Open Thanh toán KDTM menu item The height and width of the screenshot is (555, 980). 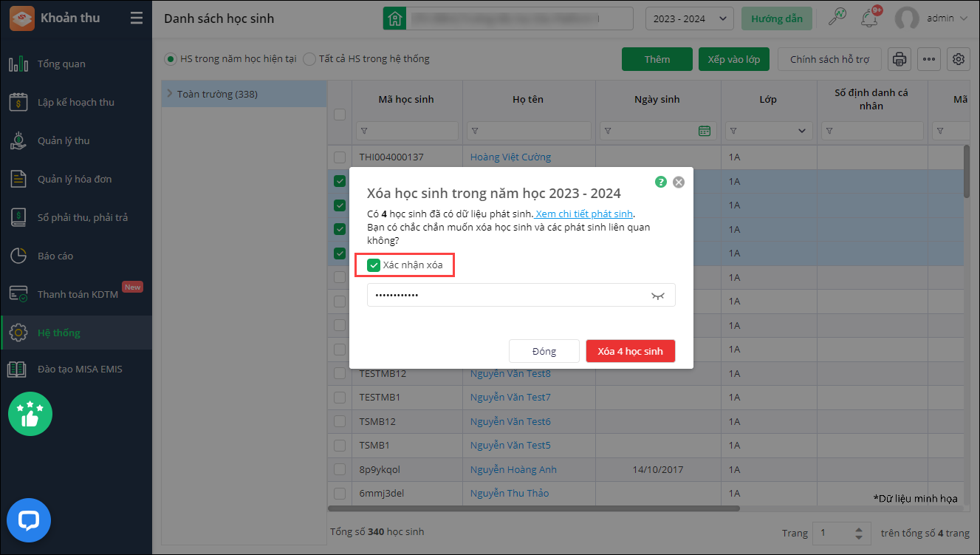[x=76, y=294]
